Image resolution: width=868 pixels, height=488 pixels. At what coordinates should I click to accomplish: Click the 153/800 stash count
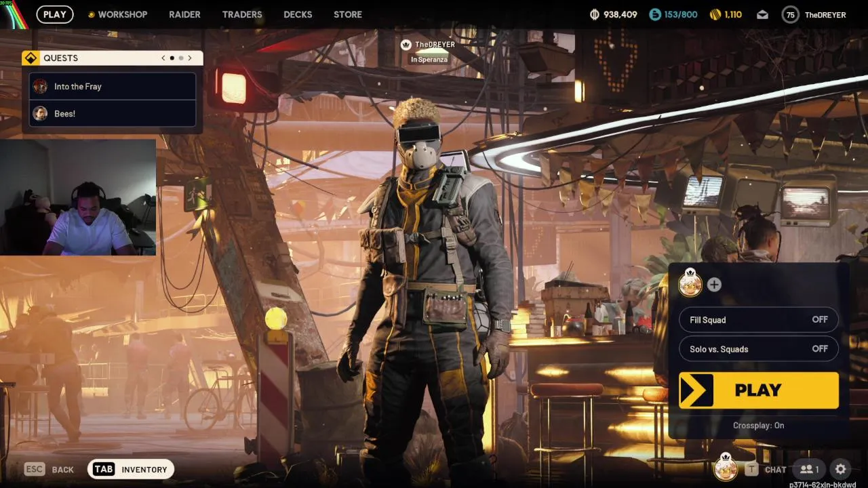point(681,14)
